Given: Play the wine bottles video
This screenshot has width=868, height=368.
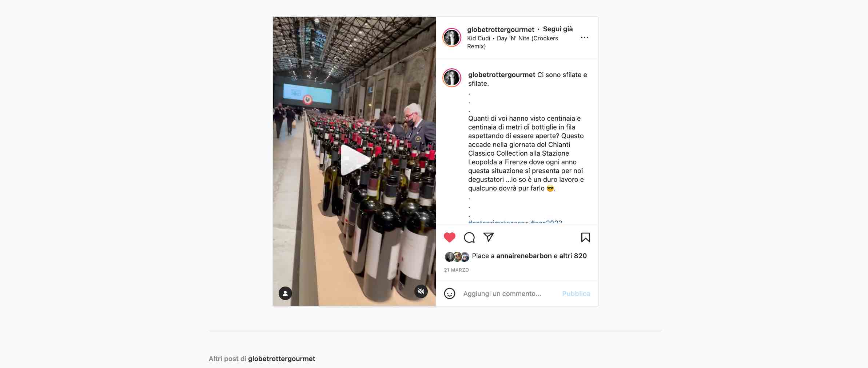Looking at the screenshot, I should click(354, 160).
